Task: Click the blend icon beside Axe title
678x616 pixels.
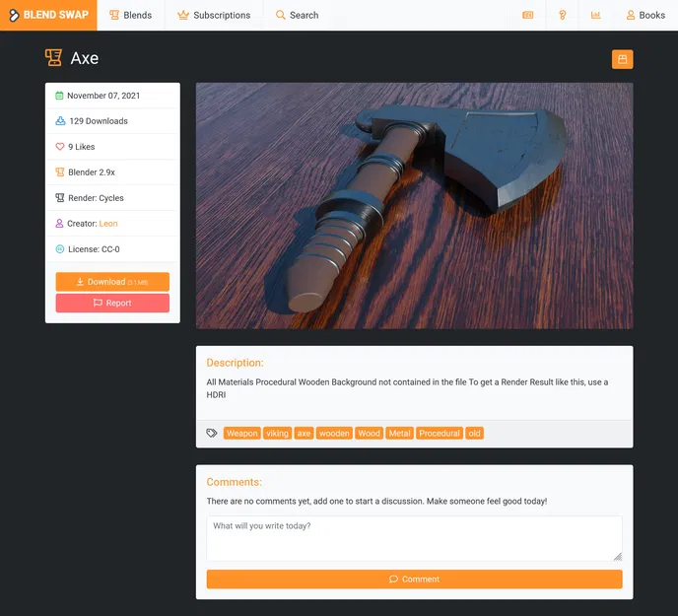Action: (x=53, y=57)
